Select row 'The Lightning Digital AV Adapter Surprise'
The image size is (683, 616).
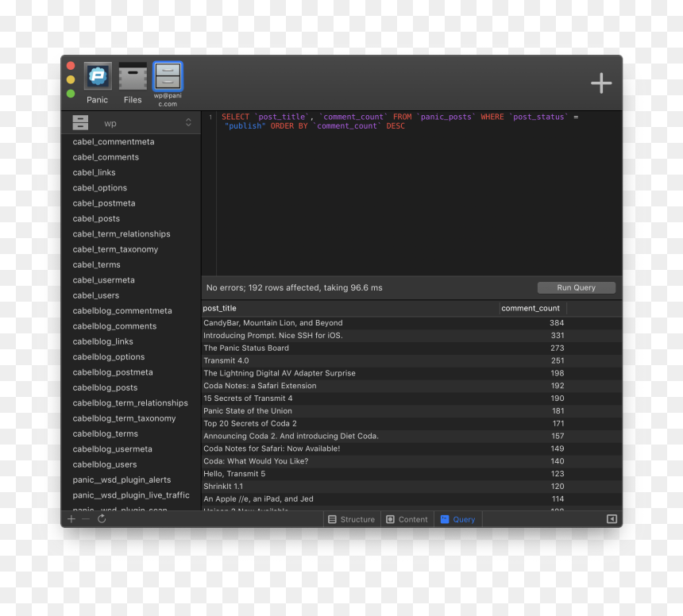coord(411,373)
